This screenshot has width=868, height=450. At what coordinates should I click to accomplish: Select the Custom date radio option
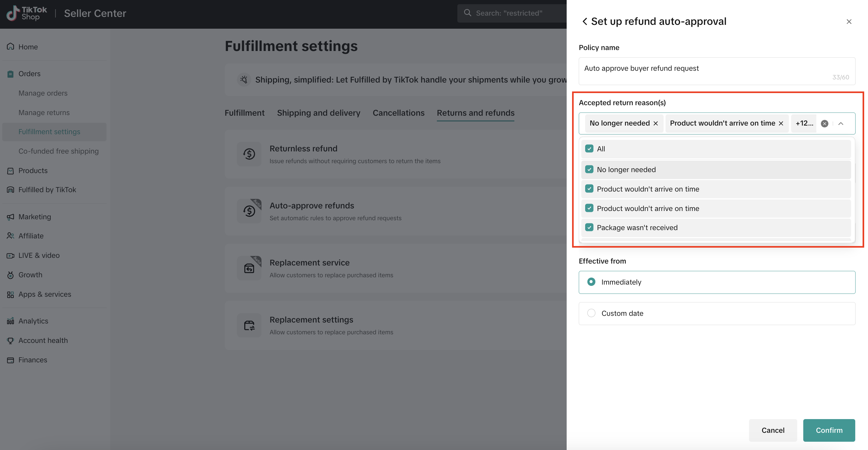[x=591, y=313]
